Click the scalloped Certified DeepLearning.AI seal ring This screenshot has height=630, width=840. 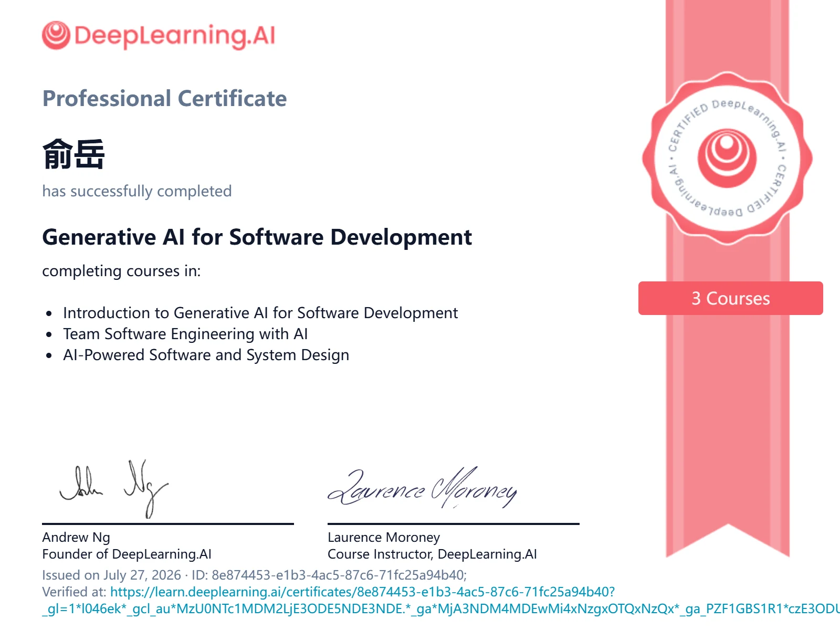point(727,159)
